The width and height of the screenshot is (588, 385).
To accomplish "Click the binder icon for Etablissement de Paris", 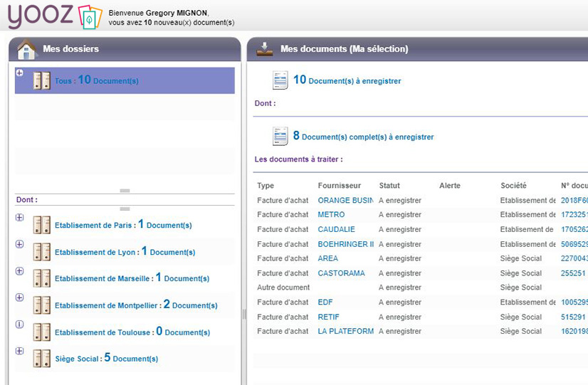I will (x=42, y=226).
